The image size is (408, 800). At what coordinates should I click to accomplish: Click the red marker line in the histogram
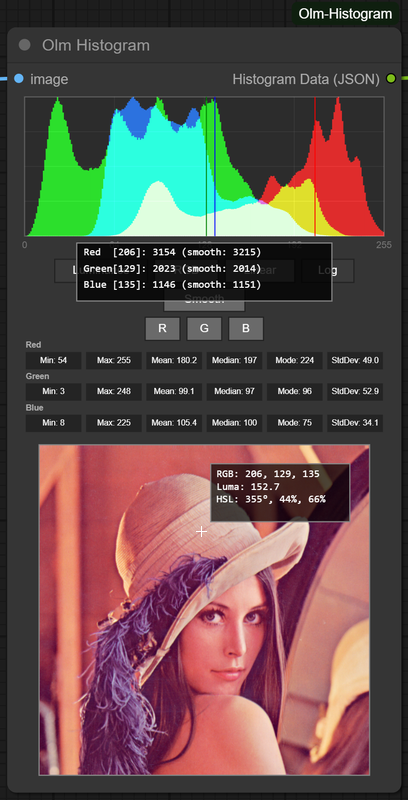[x=315, y=166]
